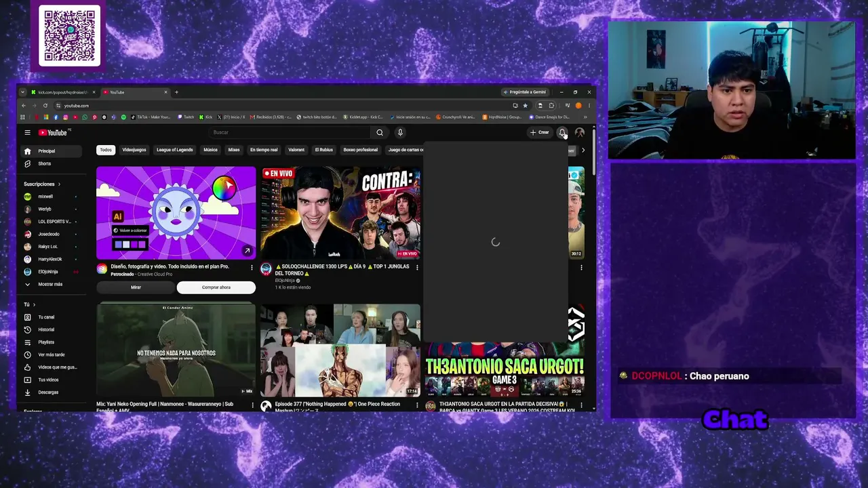Open ElOjoNinja channel avatar under the live video
The image size is (868, 488).
tap(266, 270)
